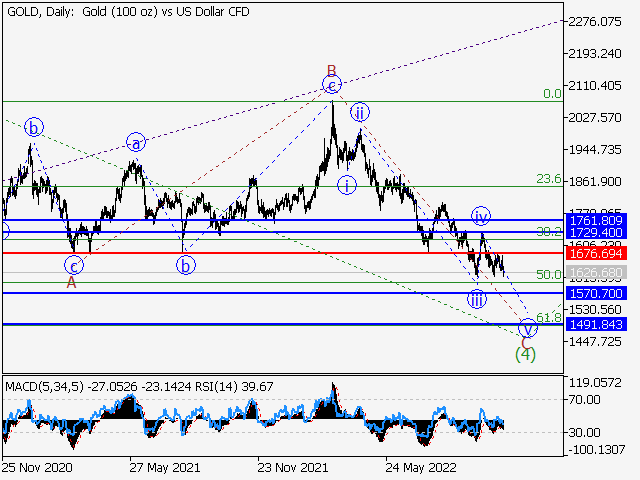Select the RSI(14) 39.67 readout
This screenshot has width=640, height=480.
[x=232, y=387]
